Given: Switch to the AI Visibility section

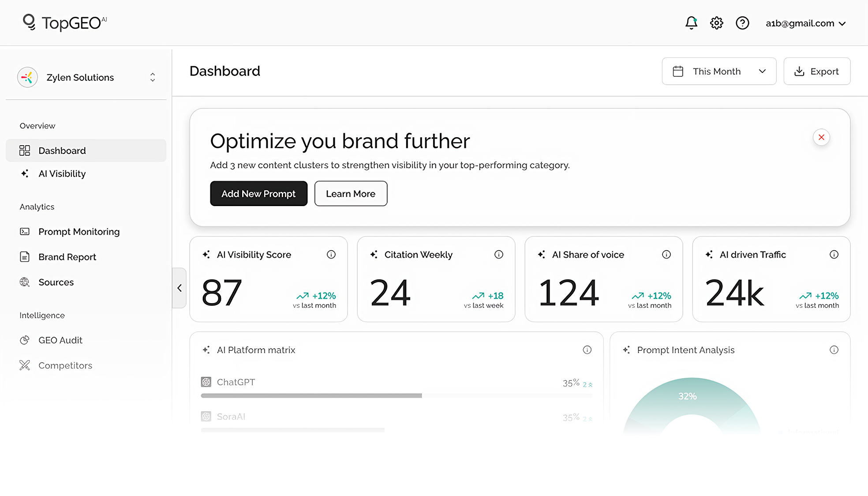Looking at the screenshot, I should click(62, 173).
